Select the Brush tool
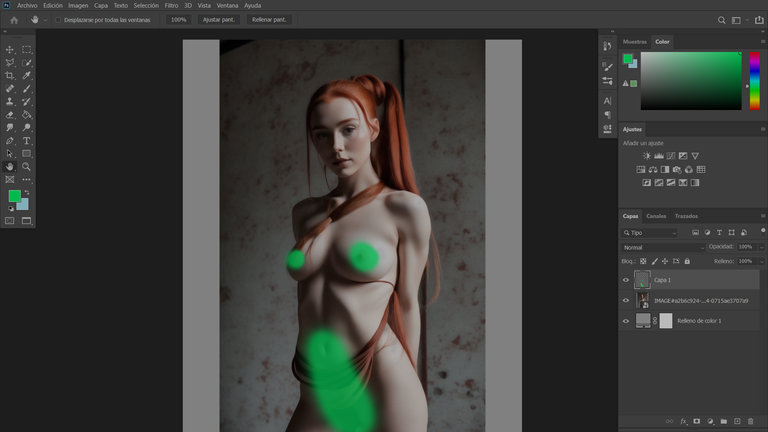This screenshot has height=432, width=768. (26, 89)
